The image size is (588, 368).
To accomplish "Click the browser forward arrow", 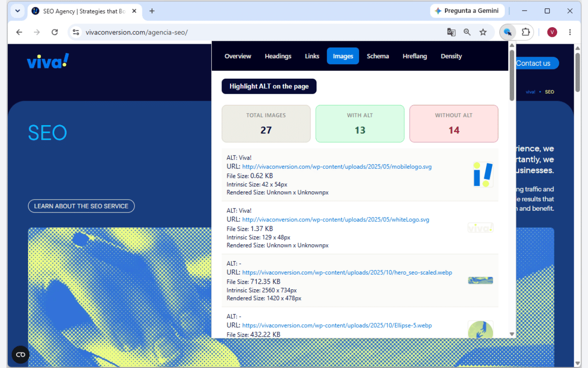I will [37, 32].
